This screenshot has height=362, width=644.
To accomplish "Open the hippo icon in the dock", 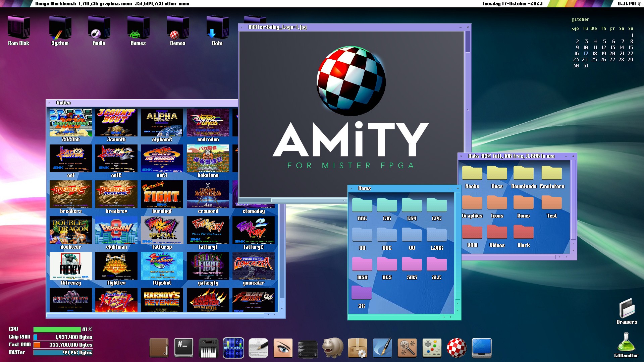I will tap(332, 348).
